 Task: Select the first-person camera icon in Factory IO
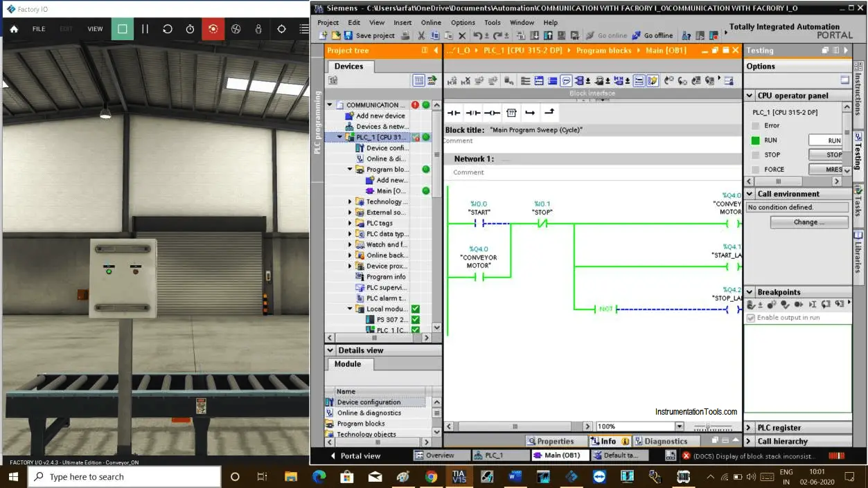click(258, 29)
